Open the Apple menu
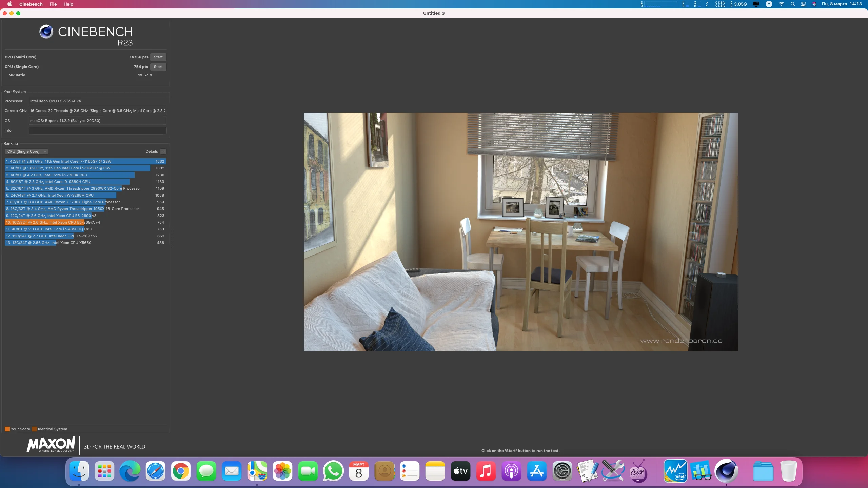Image resolution: width=868 pixels, height=488 pixels. tap(9, 4)
